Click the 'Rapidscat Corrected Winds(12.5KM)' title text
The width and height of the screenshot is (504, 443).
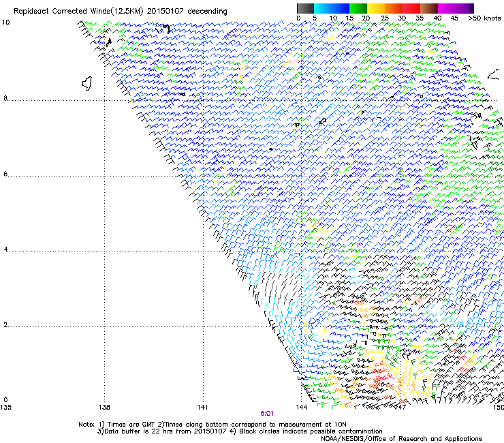(x=78, y=12)
